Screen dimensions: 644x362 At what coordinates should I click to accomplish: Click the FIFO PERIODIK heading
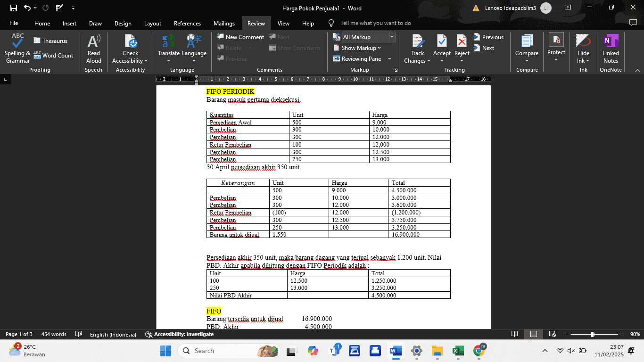[x=230, y=91]
